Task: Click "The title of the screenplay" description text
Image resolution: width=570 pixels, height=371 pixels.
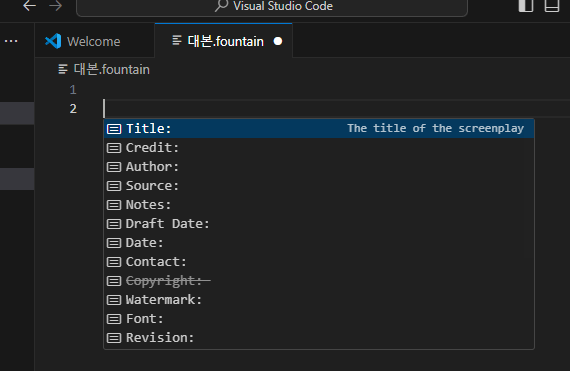Action: (435, 128)
